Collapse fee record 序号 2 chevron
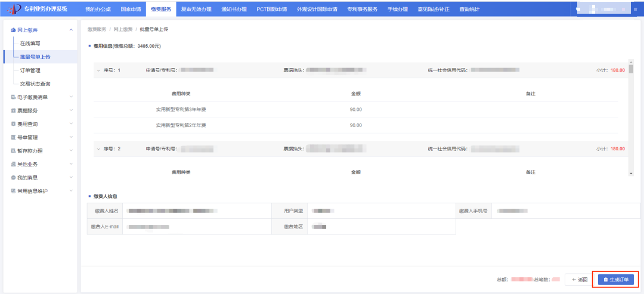The height and width of the screenshot is (294, 644). point(98,148)
